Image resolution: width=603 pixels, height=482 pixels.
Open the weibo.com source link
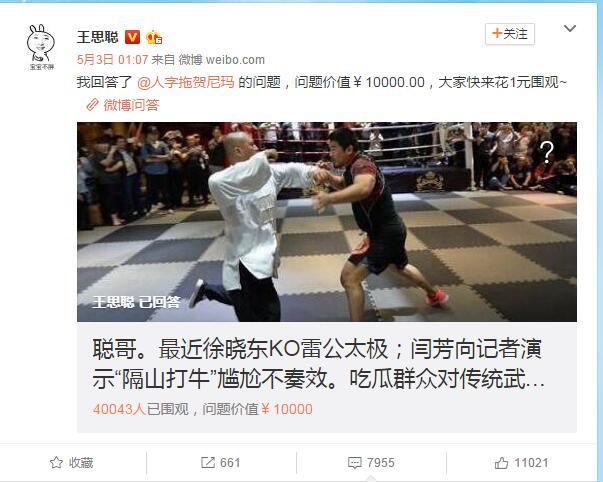(x=235, y=60)
